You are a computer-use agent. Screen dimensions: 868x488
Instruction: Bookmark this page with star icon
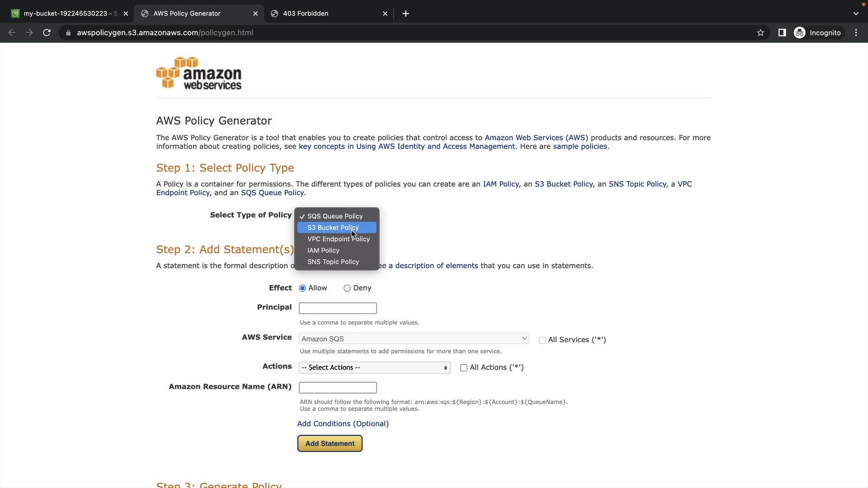coord(760,33)
